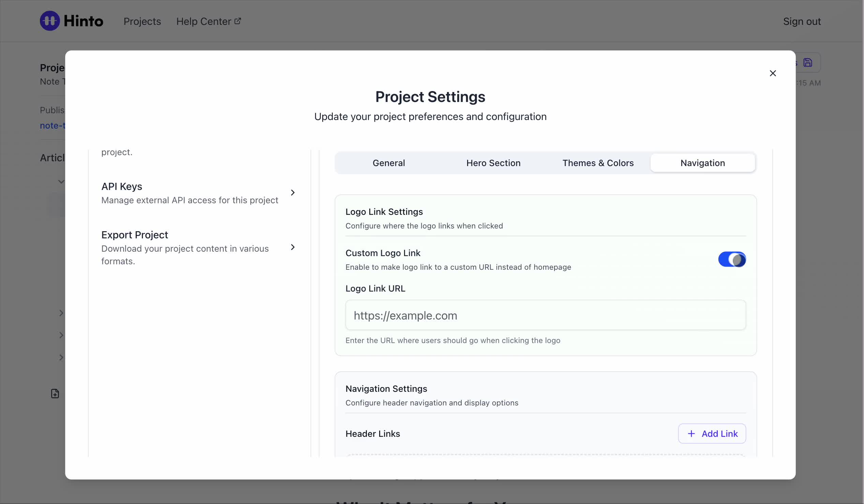The width and height of the screenshot is (864, 504).
Task: Click the Add Link button
Action: (712, 434)
